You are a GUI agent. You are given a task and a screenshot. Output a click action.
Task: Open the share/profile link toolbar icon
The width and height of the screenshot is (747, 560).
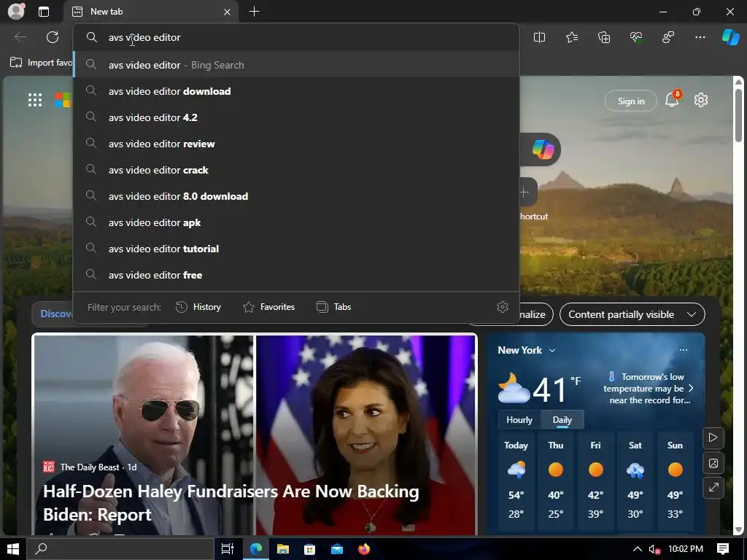pos(668,37)
